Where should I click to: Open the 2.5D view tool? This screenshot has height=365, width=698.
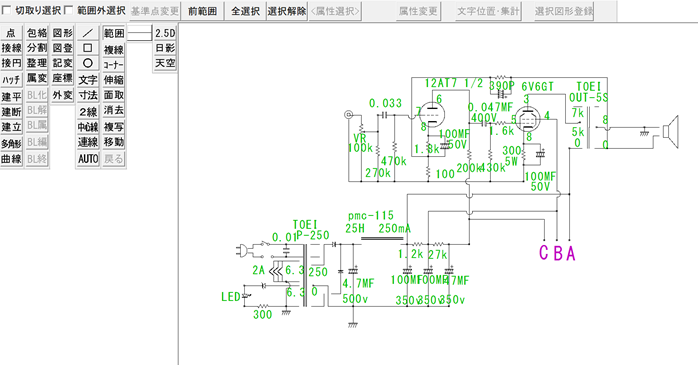[165, 33]
